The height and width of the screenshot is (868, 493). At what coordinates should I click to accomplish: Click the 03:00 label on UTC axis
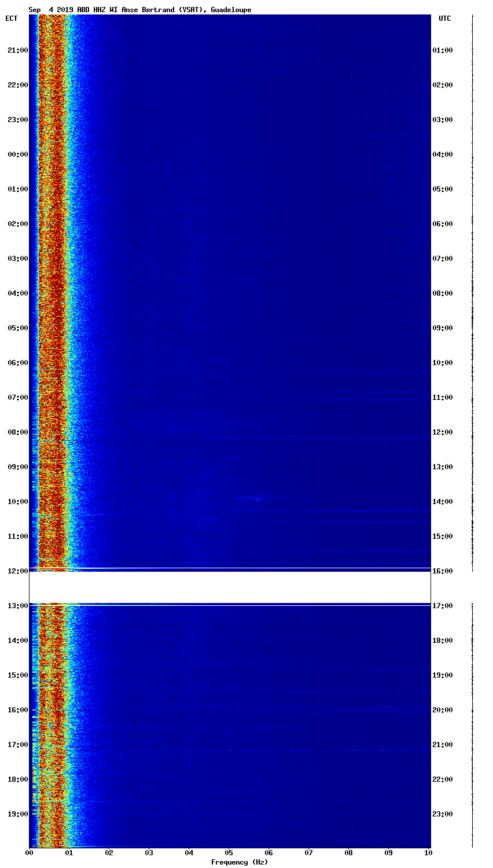pos(443,120)
